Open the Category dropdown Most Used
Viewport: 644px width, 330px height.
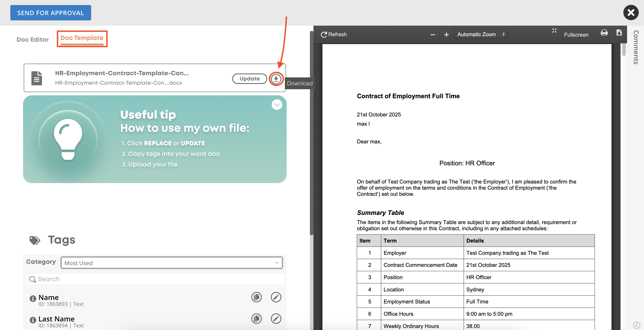click(x=172, y=263)
